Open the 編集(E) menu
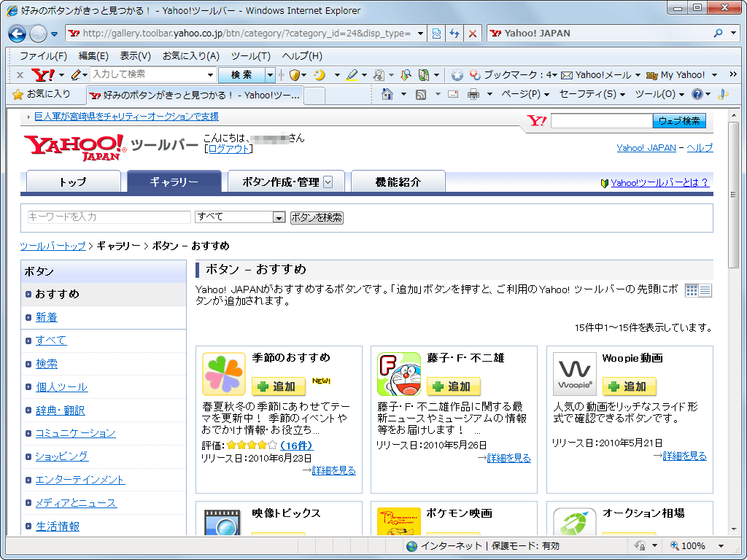747x560 pixels. point(93,55)
